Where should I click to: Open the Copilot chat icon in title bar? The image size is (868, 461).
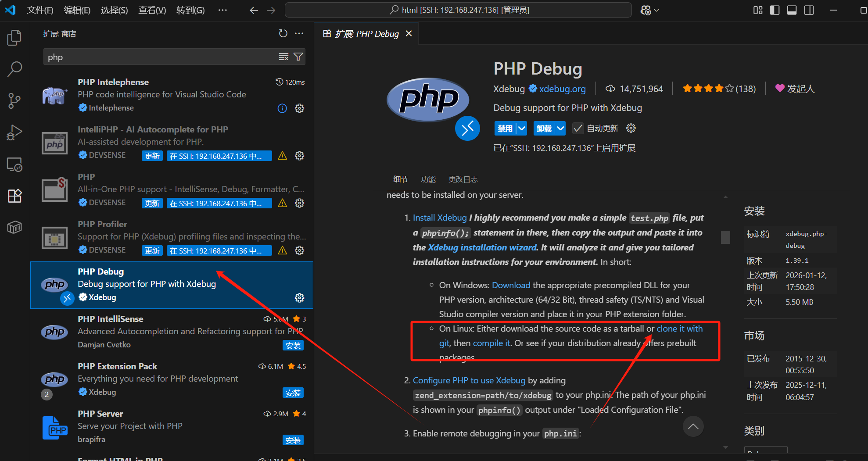tap(646, 10)
